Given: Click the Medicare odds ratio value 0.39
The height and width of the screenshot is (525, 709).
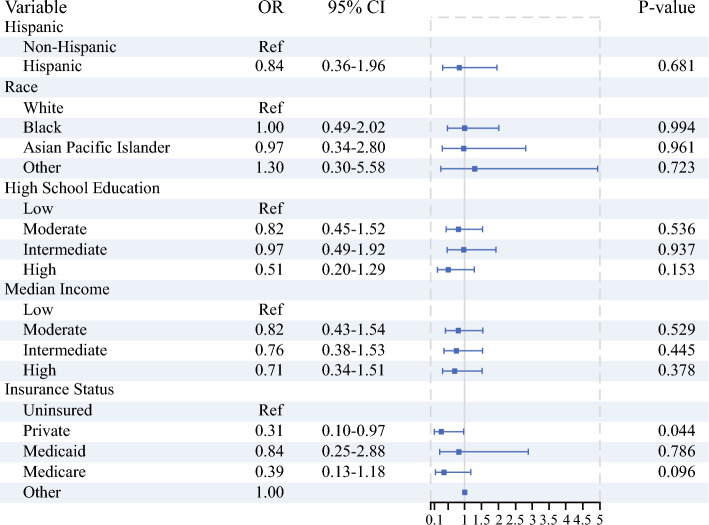Looking at the screenshot, I should click(269, 472).
